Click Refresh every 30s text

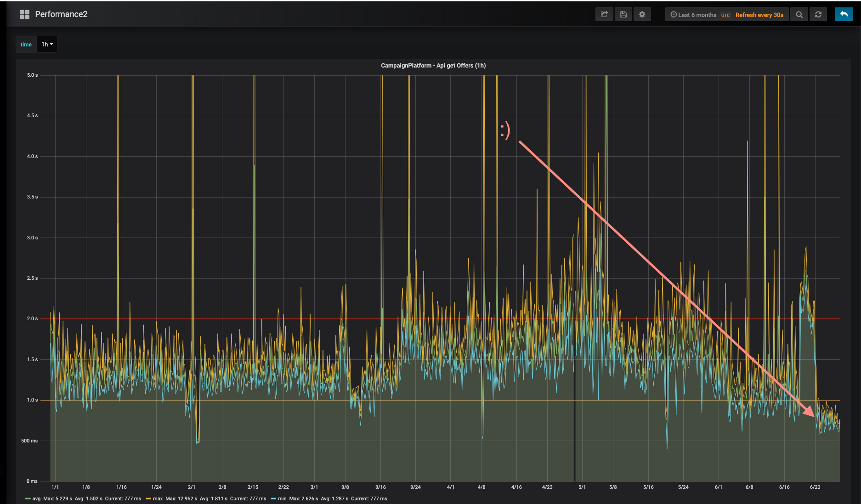[759, 15]
